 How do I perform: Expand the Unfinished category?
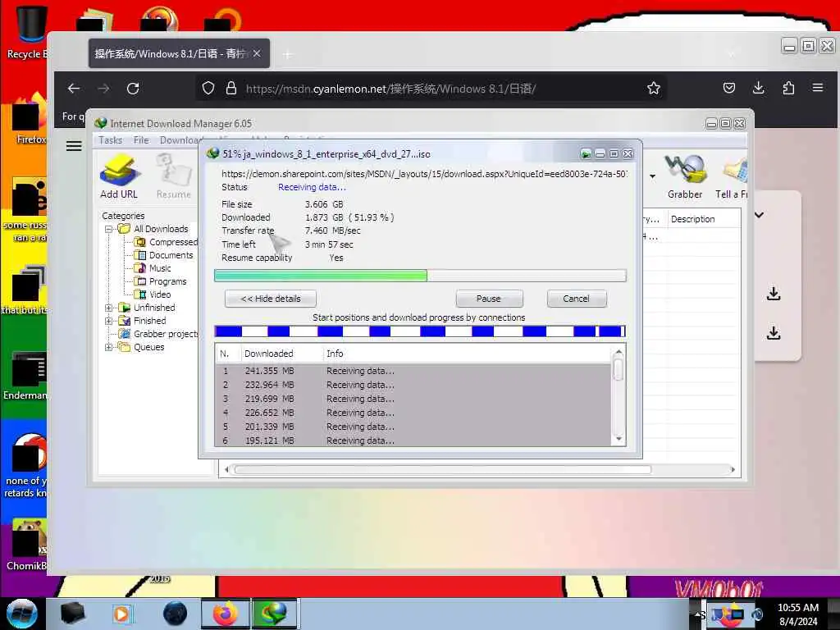pos(109,308)
